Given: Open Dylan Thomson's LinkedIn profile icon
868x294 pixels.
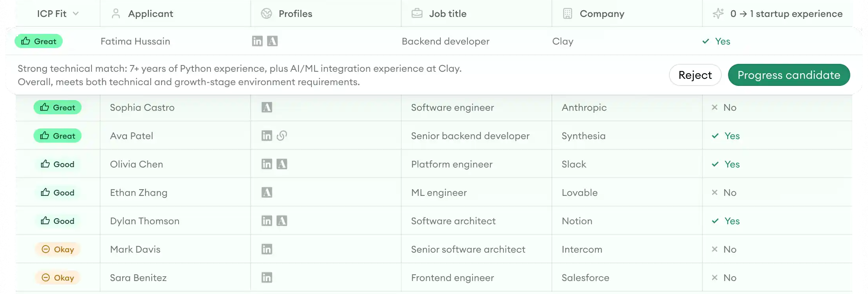Looking at the screenshot, I should click(x=267, y=221).
